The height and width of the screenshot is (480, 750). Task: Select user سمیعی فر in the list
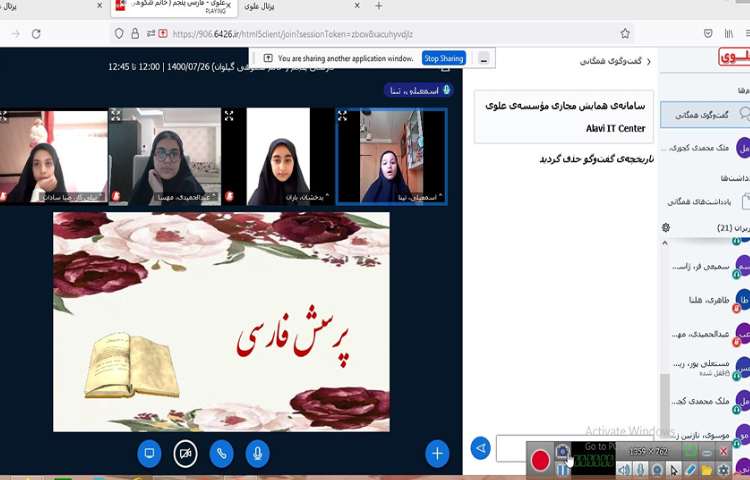709,266
